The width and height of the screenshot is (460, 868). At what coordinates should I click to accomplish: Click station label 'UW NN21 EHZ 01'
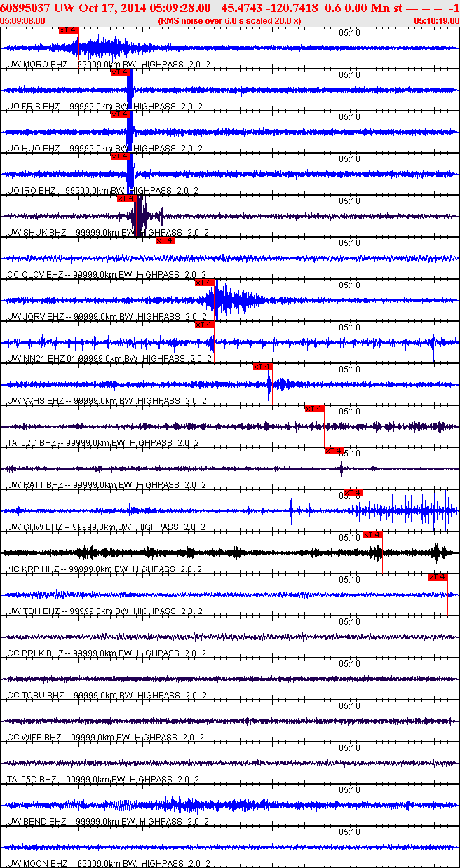(41, 358)
